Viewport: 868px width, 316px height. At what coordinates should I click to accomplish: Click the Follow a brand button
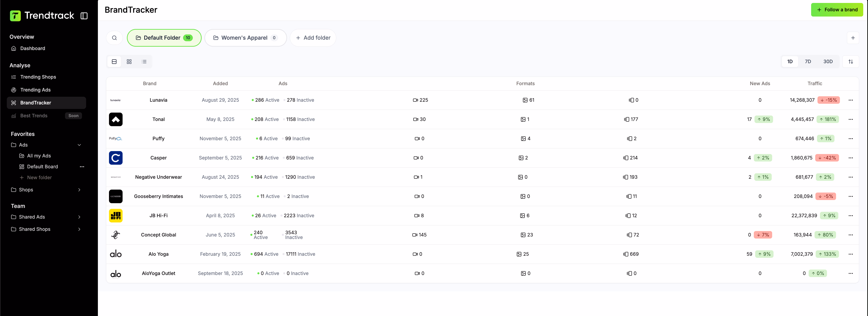point(837,10)
